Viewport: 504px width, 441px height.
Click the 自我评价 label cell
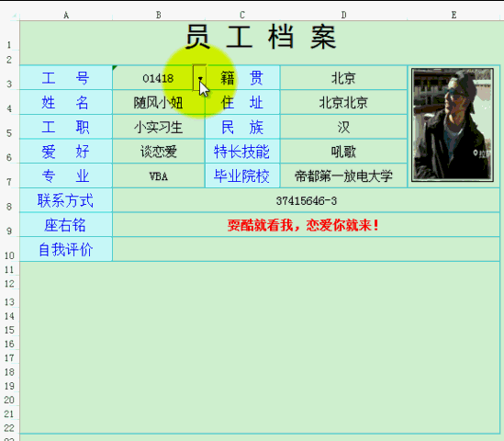point(66,249)
